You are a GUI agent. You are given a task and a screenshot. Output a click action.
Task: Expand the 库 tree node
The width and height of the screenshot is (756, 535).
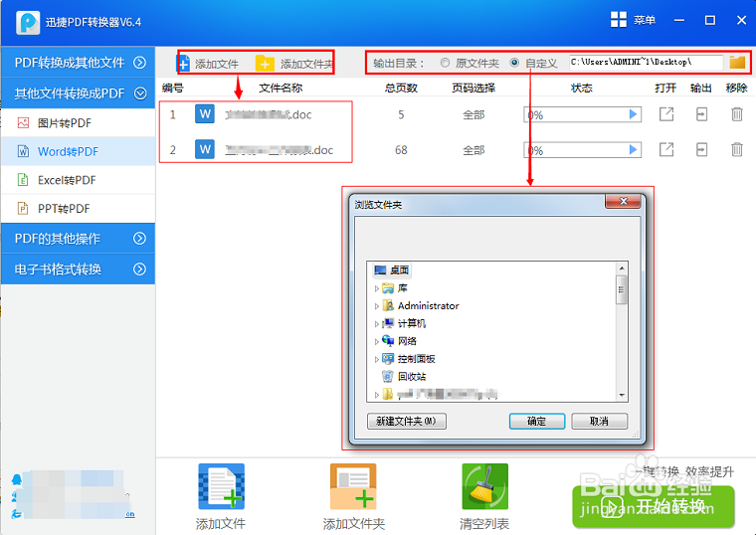pos(376,288)
